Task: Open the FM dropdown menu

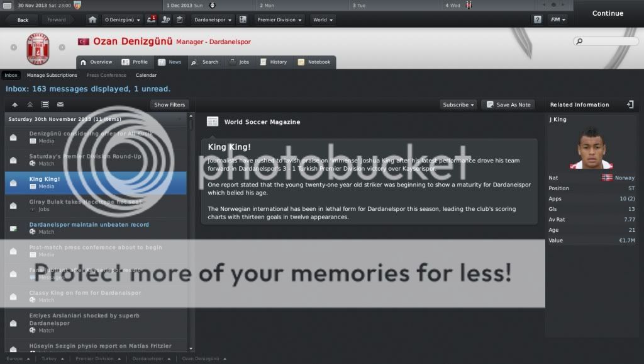Action: tap(558, 20)
